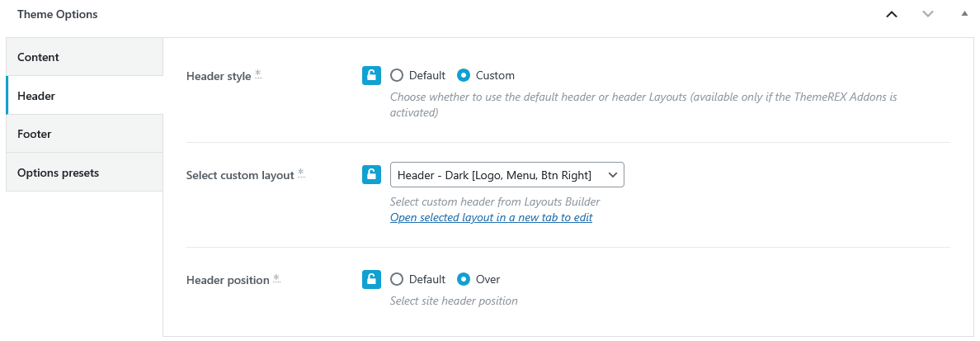Click the Theme Options panel title
The height and width of the screenshot is (341, 980).
[57, 14]
